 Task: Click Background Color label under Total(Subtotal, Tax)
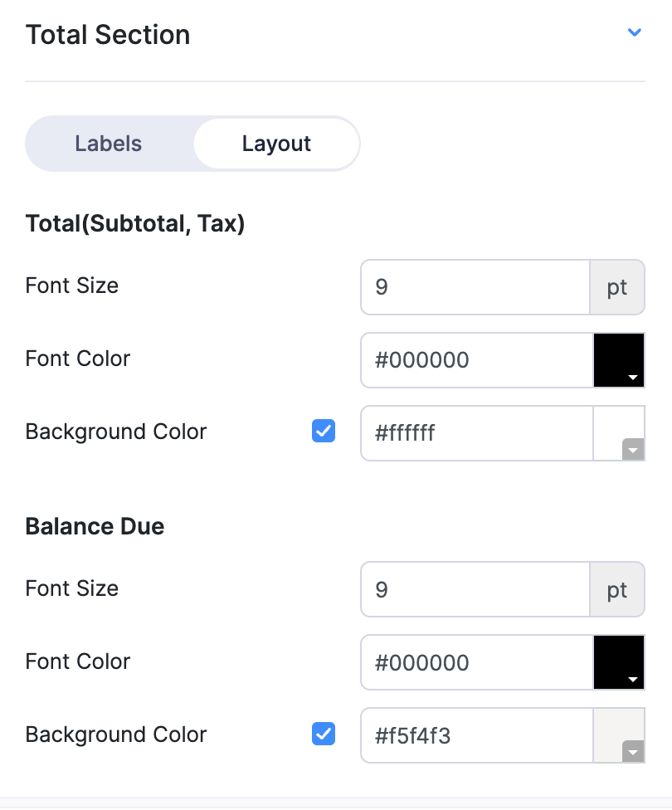[x=116, y=432]
